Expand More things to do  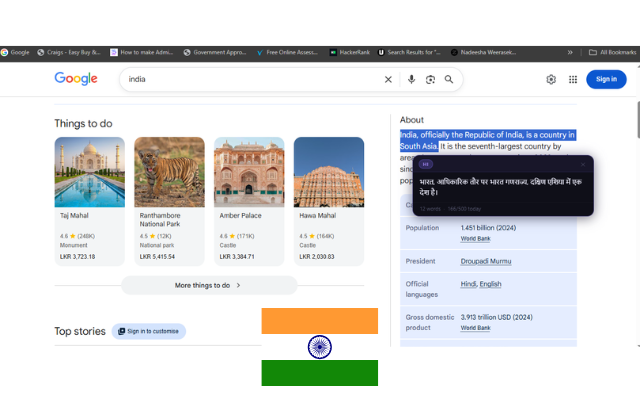click(209, 285)
